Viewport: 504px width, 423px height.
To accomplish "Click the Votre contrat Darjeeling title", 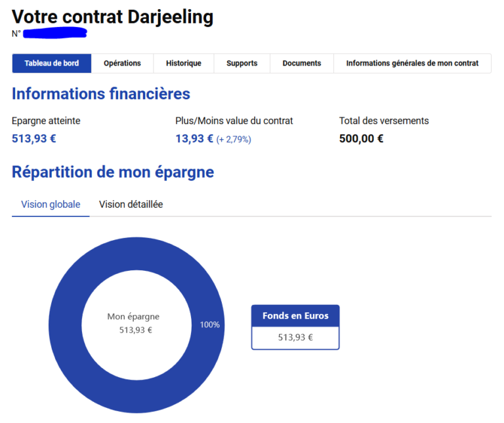I will pyautogui.click(x=112, y=17).
